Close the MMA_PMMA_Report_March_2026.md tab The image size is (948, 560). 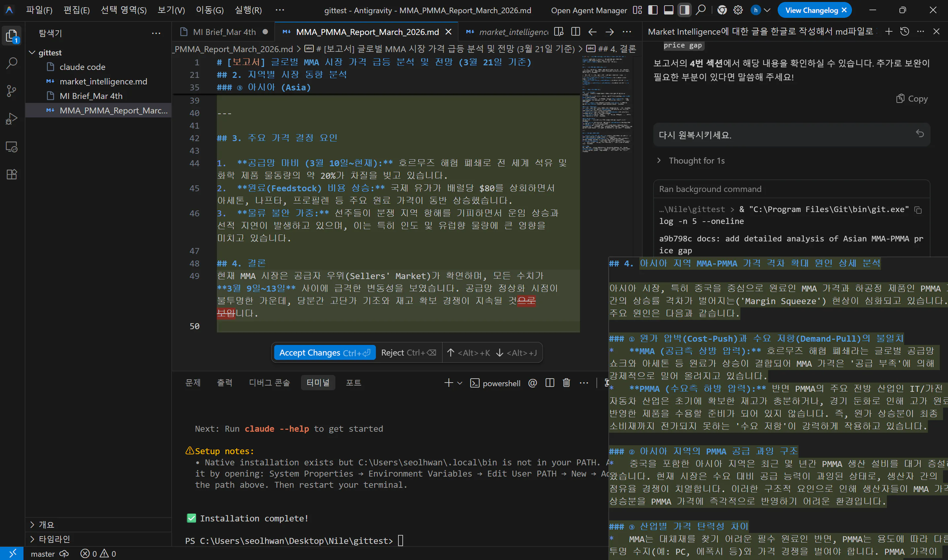pyautogui.click(x=448, y=32)
